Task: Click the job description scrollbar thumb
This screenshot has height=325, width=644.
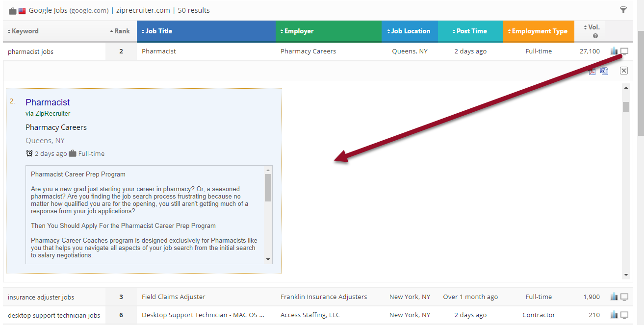Action: pyautogui.click(x=268, y=188)
